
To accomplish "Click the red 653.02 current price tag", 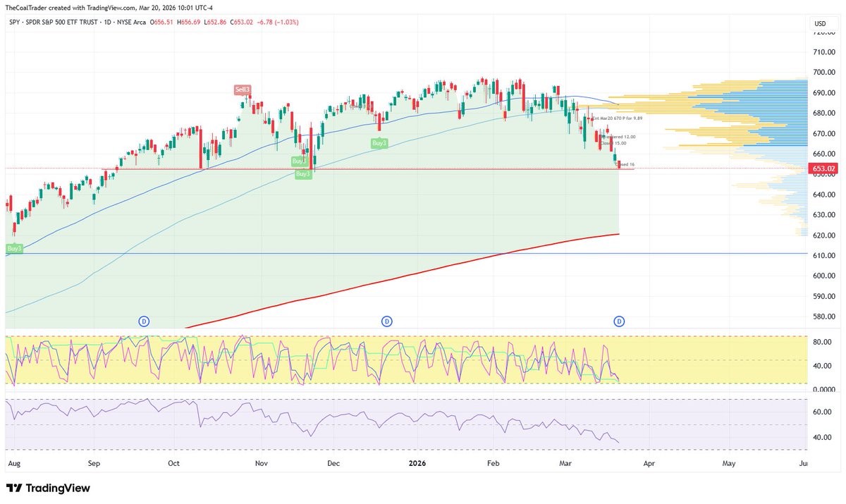I will 823,168.
